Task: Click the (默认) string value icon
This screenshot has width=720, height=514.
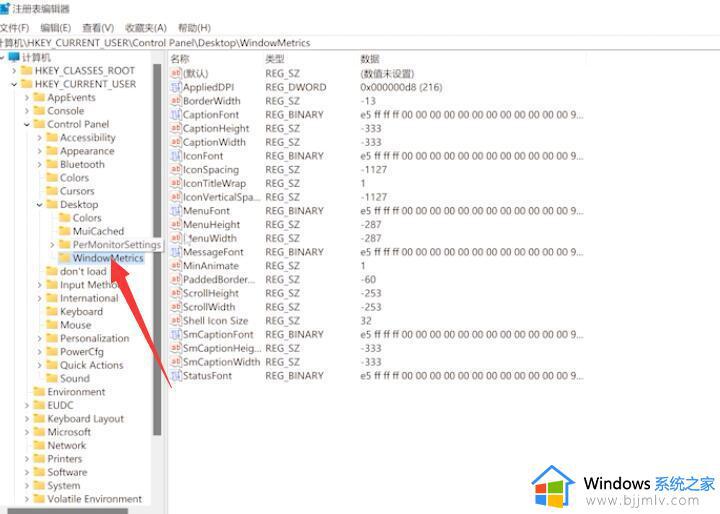Action: coord(176,73)
